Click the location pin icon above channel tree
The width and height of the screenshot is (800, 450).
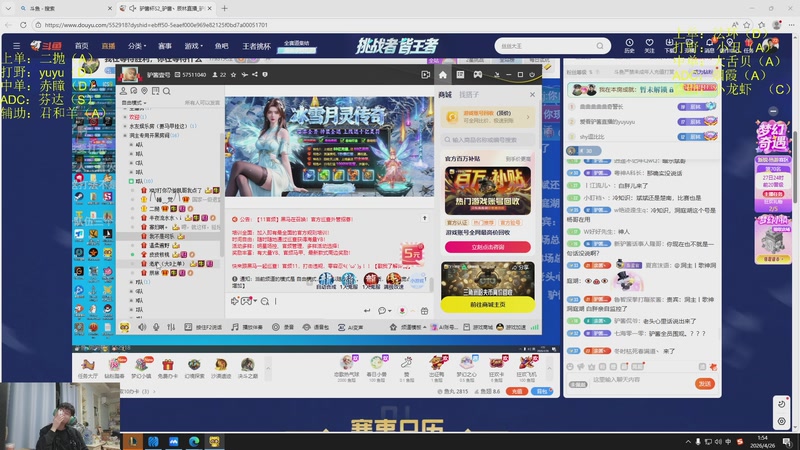click(144, 91)
